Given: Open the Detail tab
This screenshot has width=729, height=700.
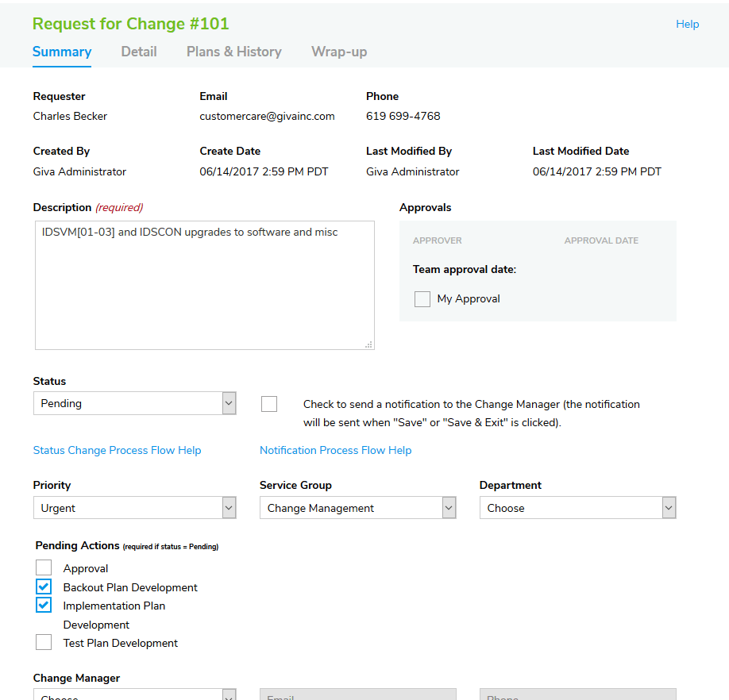Looking at the screenshot, I should coord(138,52).
